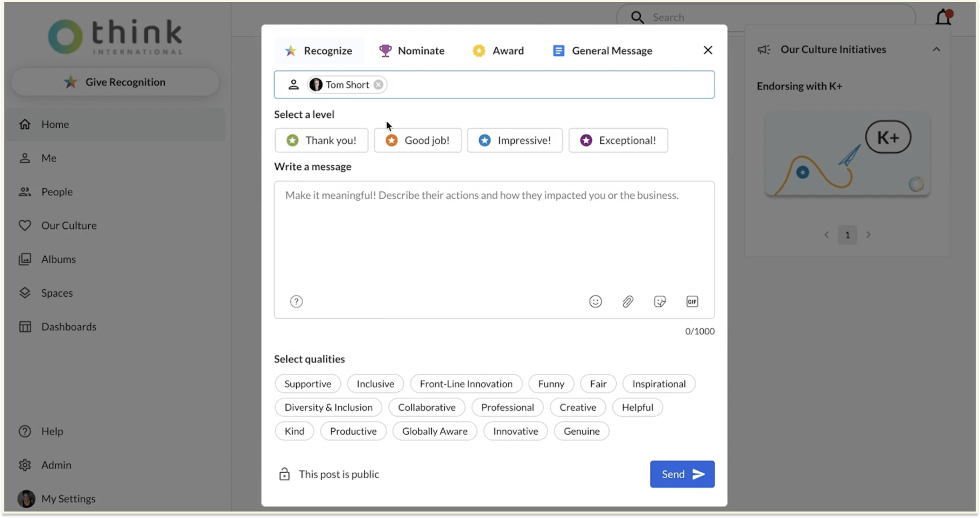Open notifications bell icon
This screenshot has height=518, width=980.
(943, 17)
